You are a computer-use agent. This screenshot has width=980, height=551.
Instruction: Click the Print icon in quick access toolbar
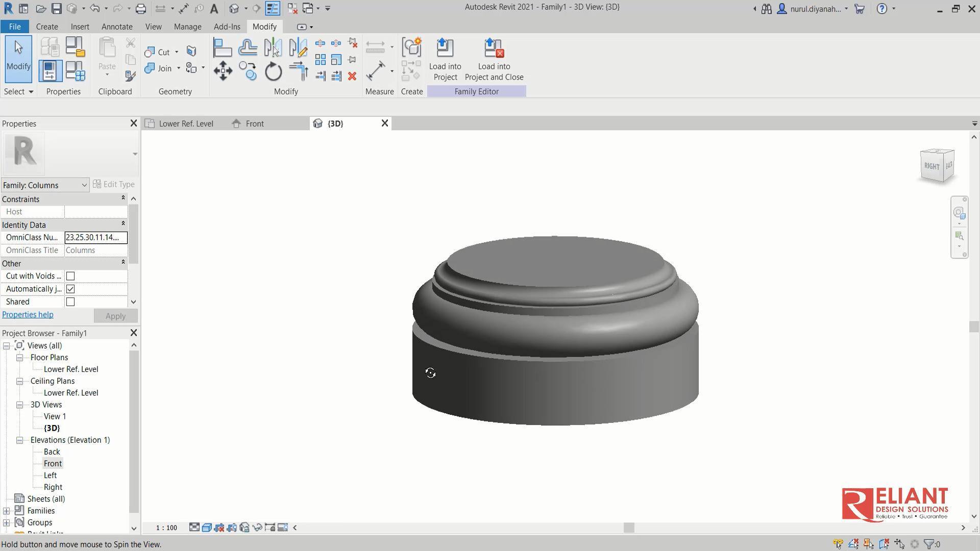(141, 8)
